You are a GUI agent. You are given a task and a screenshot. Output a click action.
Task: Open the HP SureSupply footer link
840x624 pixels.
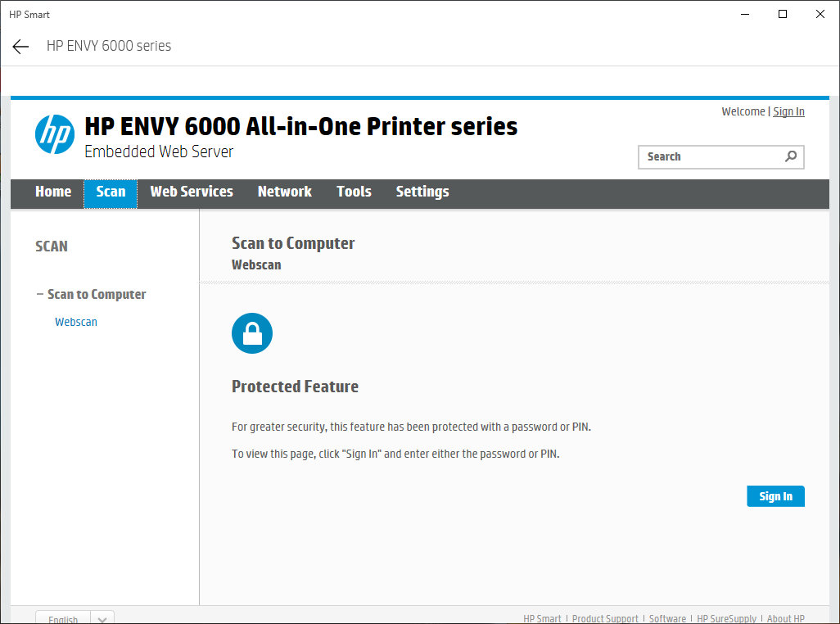726,618
